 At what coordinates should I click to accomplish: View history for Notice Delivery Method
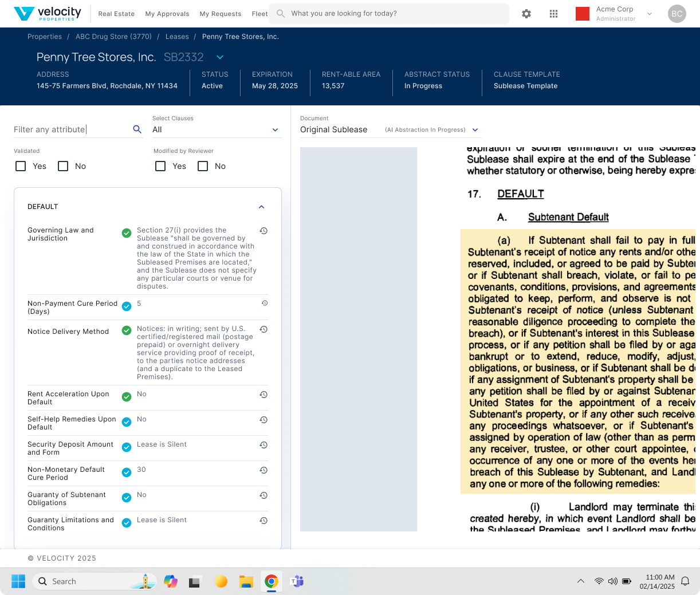point(264,329)
